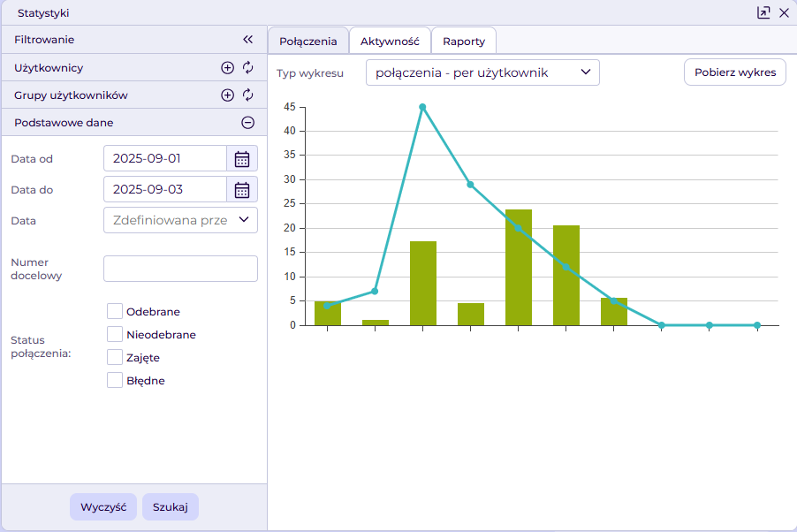Collapse the Filtrowanie panel with double chevron

coord(248,40)
